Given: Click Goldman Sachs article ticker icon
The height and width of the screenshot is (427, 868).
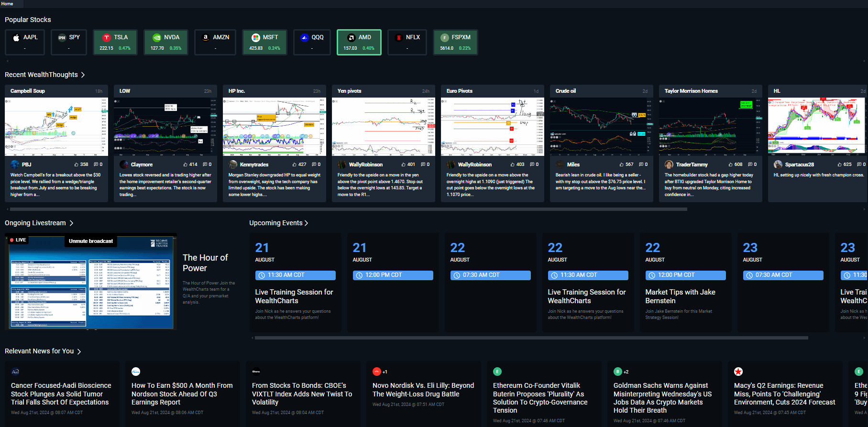Looking at the screenshot, I should (x=618, y=372).
